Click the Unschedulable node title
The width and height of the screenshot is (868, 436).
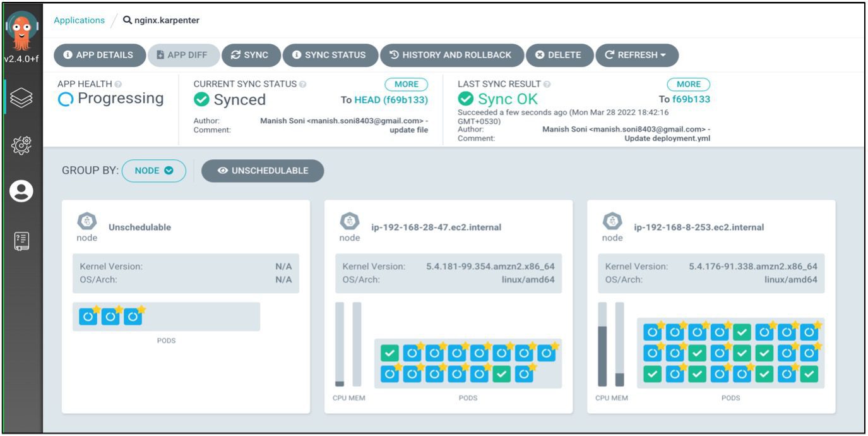coord(140,227)
